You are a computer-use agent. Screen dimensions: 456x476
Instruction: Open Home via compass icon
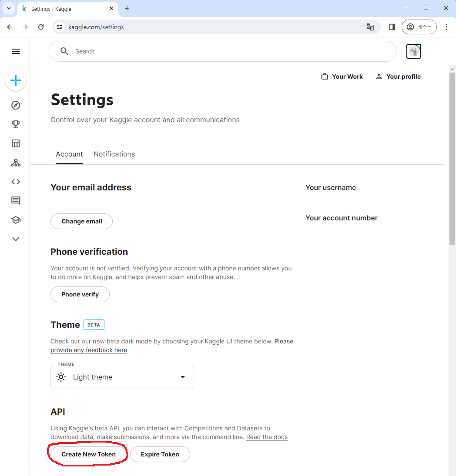click(x=16, y=105)
